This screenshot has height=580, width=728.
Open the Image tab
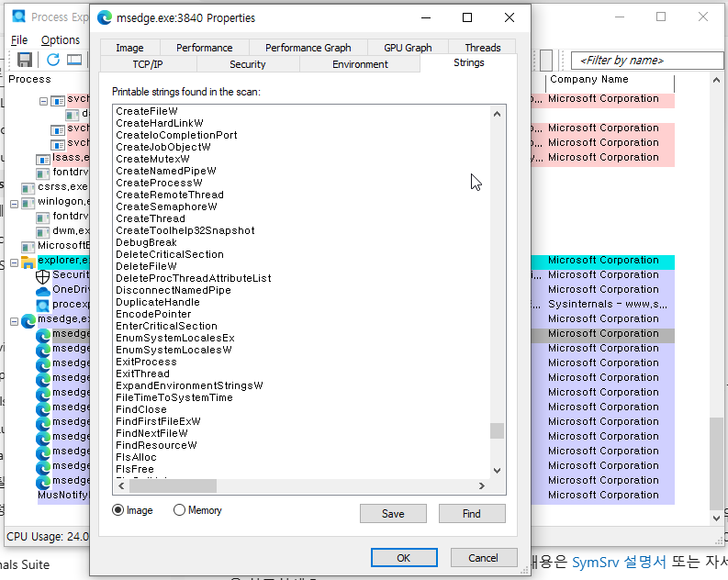tap(130, 48)
